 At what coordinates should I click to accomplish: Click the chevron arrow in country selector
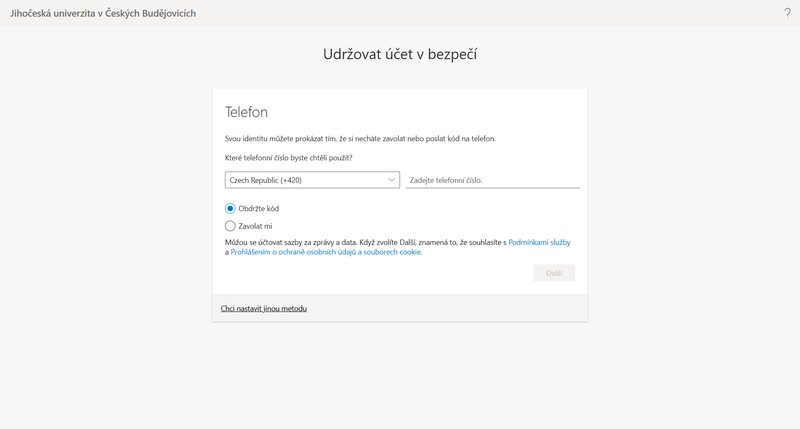coord(391,180)
